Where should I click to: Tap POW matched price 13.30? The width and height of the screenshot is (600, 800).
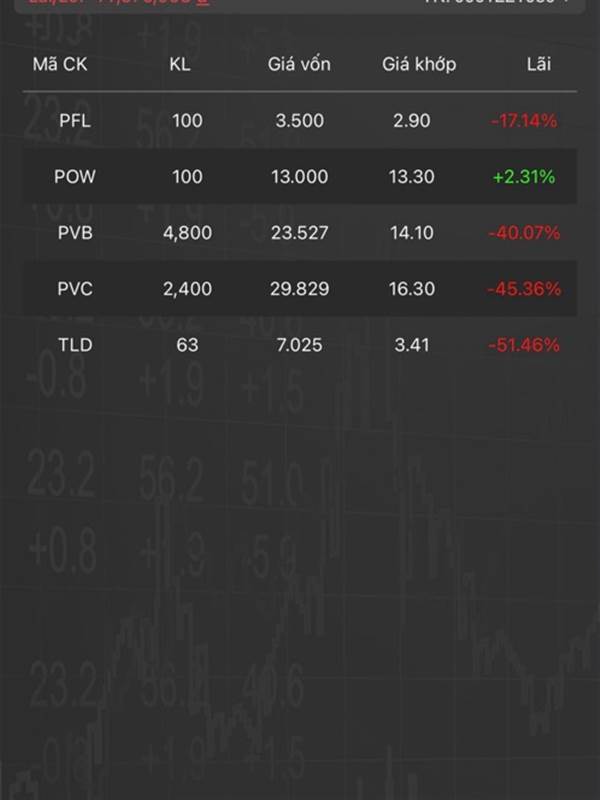(412, 177)
